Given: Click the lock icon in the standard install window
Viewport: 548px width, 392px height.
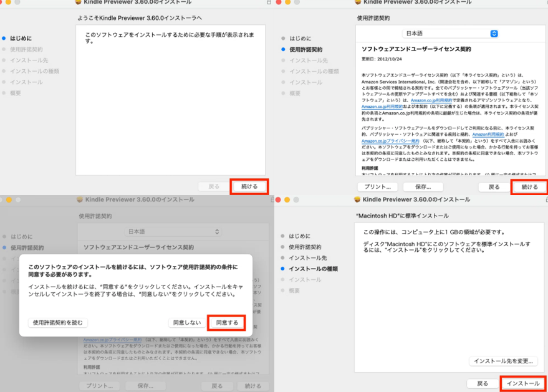Looking at the screenshot, I should coord(546,199).
